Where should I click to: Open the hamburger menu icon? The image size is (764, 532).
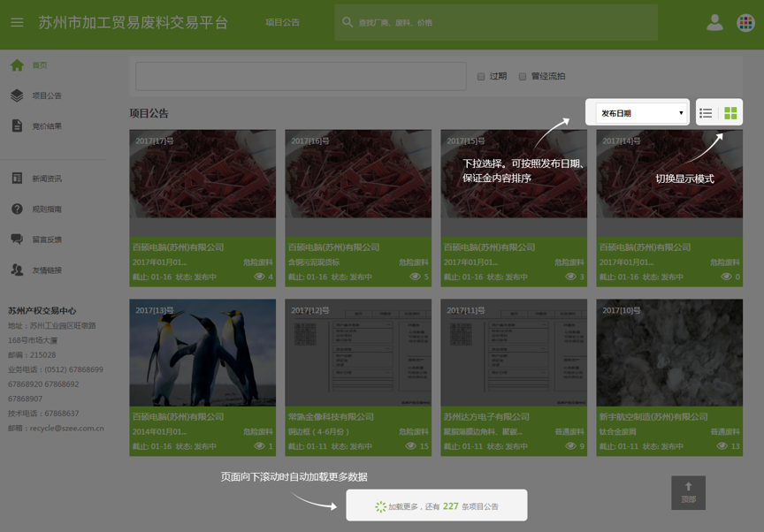(17, 22)
